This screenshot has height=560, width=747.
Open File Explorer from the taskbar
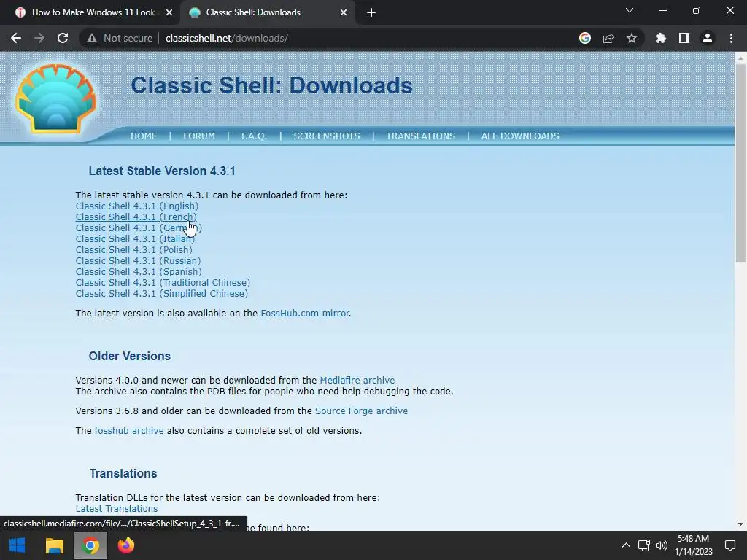point(54,545)
